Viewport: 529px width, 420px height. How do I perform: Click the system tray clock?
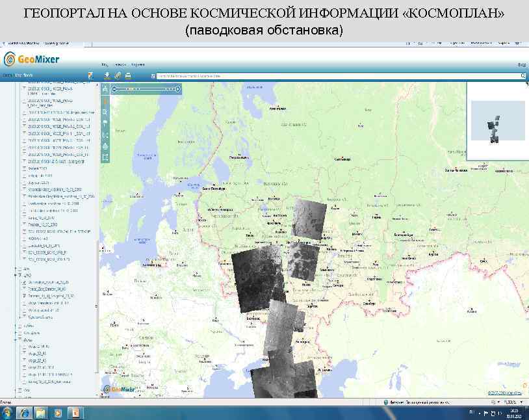pos(515,413)
